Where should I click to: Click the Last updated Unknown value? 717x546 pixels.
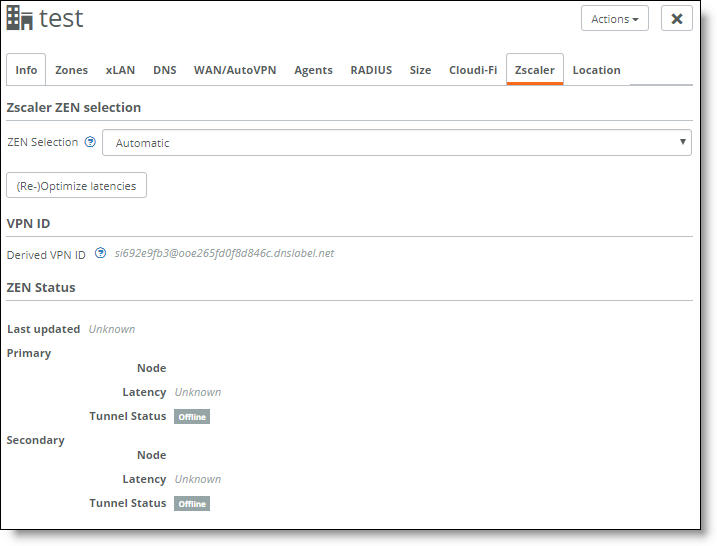click(x=112, y=329)
